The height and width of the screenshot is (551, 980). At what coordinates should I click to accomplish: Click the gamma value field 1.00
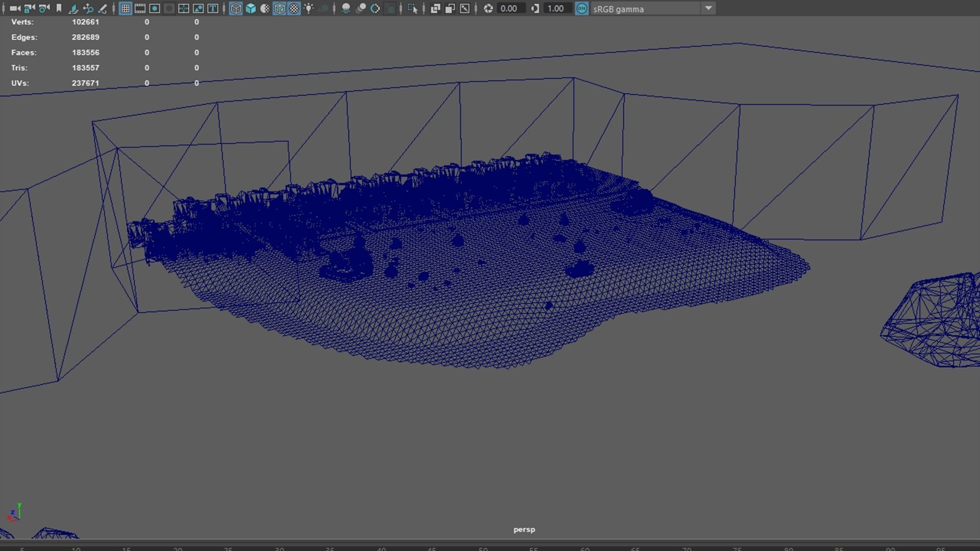pyautogui.click(x=555, y=9)
